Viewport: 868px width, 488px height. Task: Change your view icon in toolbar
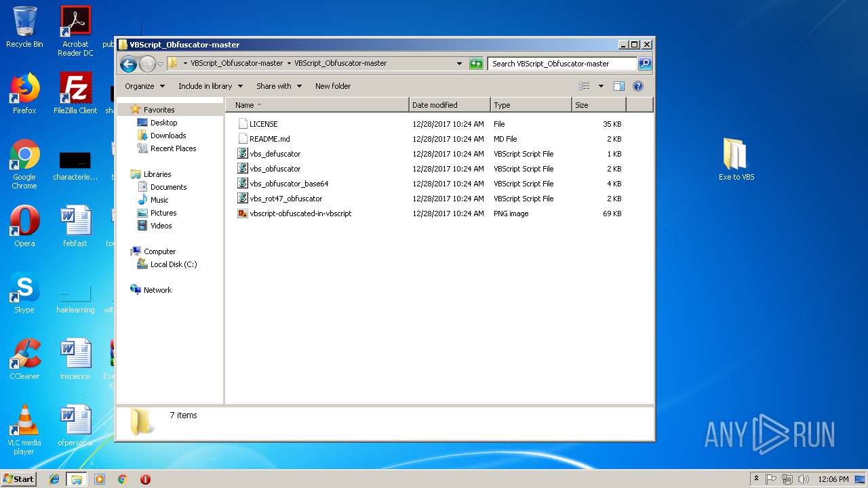click(x=585, y=86)
